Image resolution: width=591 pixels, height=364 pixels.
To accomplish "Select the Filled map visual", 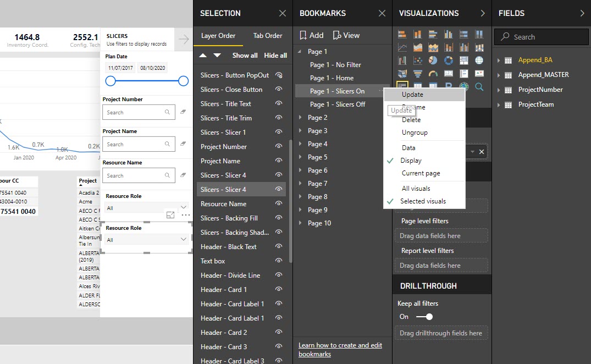I will (x=402, y=74).
